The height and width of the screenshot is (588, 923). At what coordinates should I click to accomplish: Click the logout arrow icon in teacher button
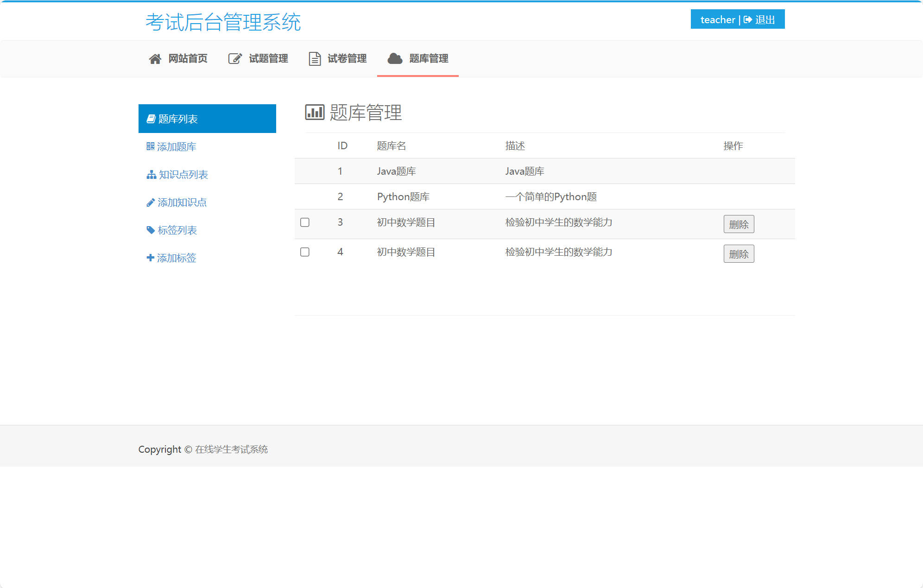point(748,19)
